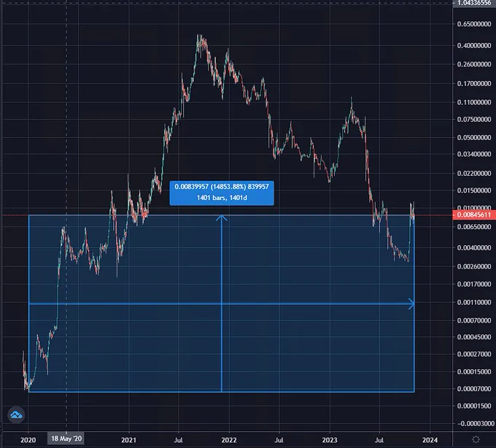This screenshot has width=496, height=448.
Task: Click the 0.02200000 price axis label
Action: pyautogui.click(x=474, y=174)
